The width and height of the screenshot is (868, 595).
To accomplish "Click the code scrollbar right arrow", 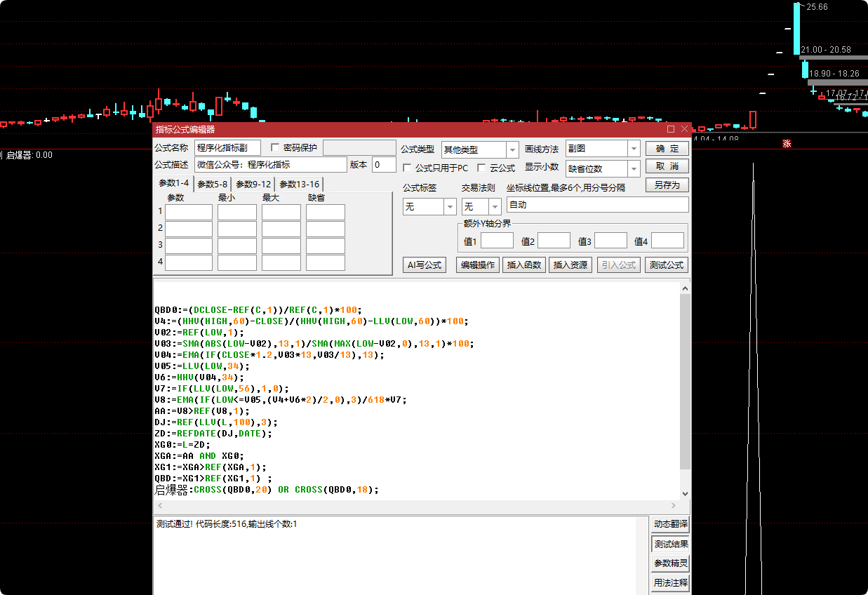I will pos(674,506).
